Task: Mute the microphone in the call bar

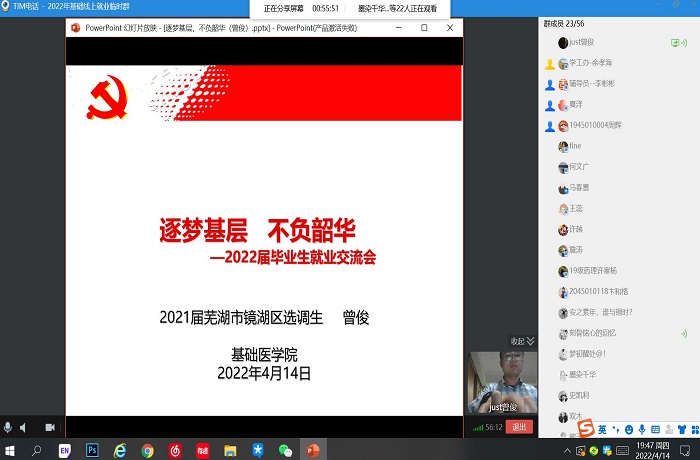Action: point(8,427)
